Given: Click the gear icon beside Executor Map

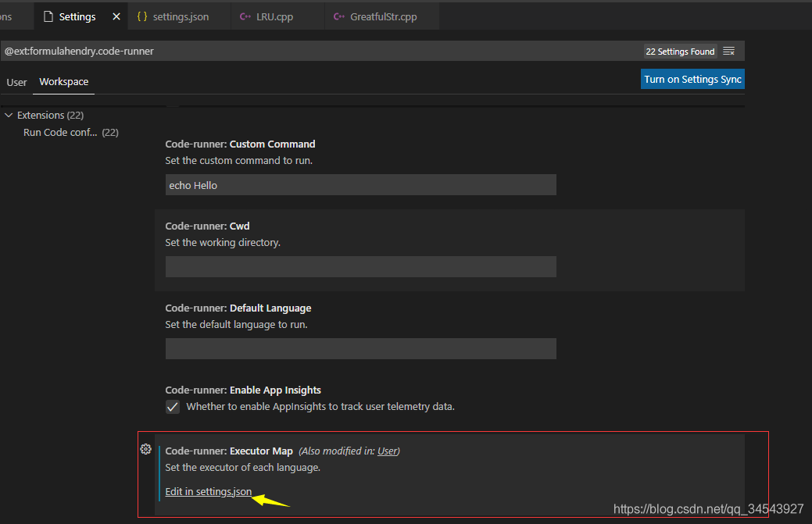Looking at the screenshot, I should coord(145,449).
